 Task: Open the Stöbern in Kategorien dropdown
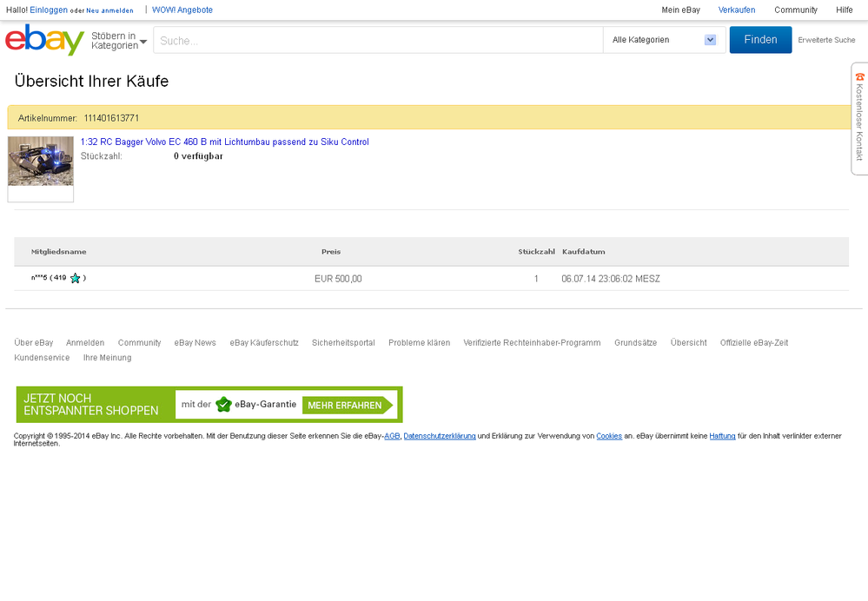(x=118, y=40)
